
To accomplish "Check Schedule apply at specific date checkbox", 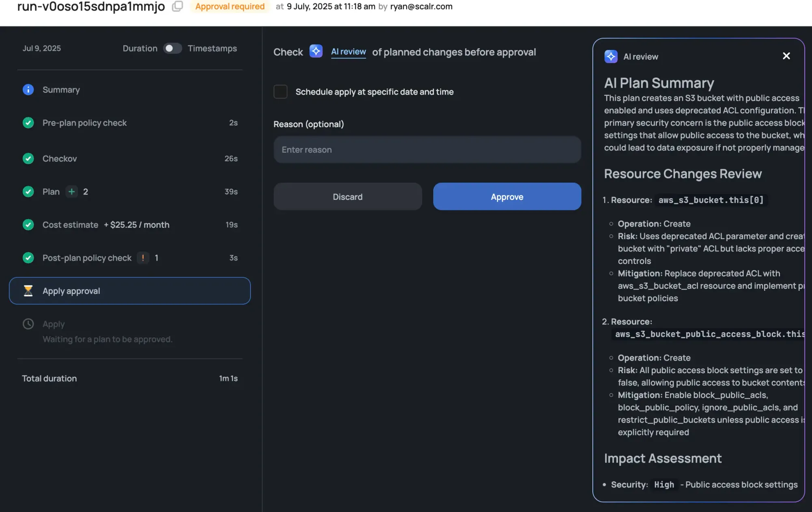I will (281, 92).
